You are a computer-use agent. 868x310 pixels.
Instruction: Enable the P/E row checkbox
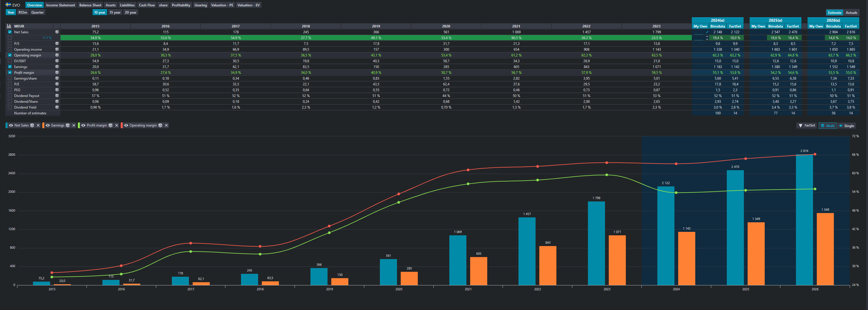point(10,84)
